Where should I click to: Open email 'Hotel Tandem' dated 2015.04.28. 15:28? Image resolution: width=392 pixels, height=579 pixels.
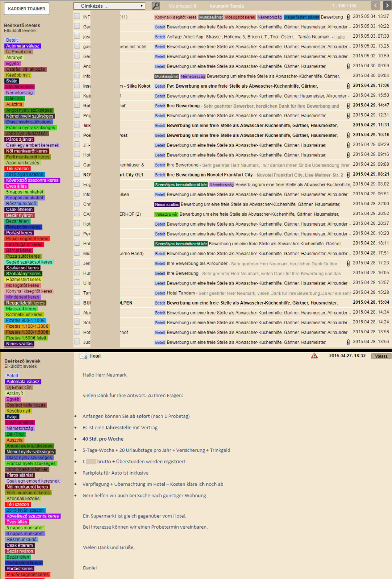[x=181, y=293]
